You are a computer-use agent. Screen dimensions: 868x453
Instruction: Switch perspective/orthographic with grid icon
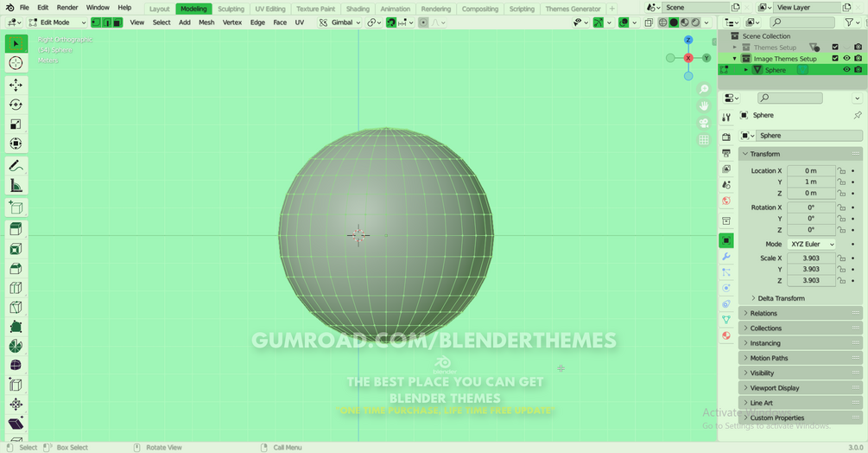(x=704, y=140)
